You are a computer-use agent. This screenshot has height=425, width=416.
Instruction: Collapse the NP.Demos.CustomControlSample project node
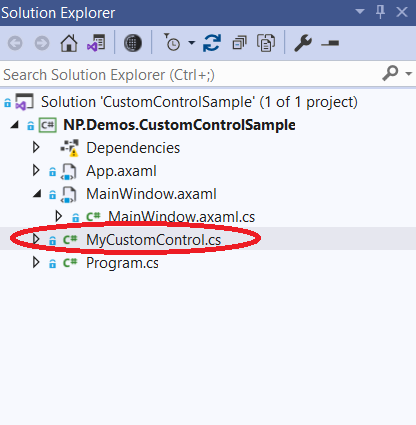click(x=14, y=125)
